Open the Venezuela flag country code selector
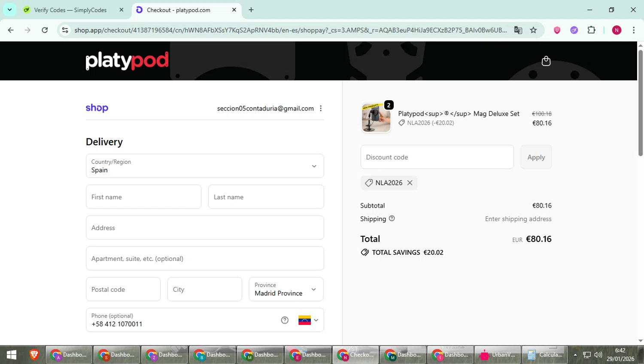The height and width of the screenshot is (364, 644). (308, 320)
